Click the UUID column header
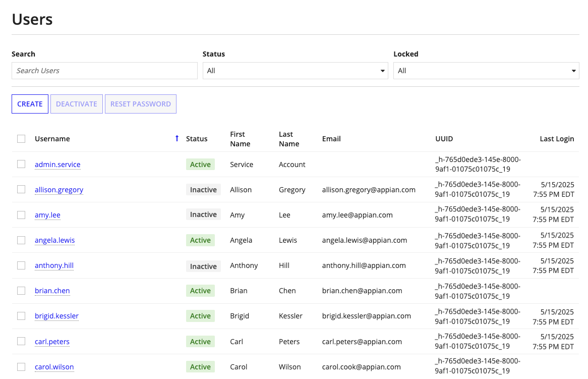This screenshot has height=379, width=588. [x=444, y=139]
